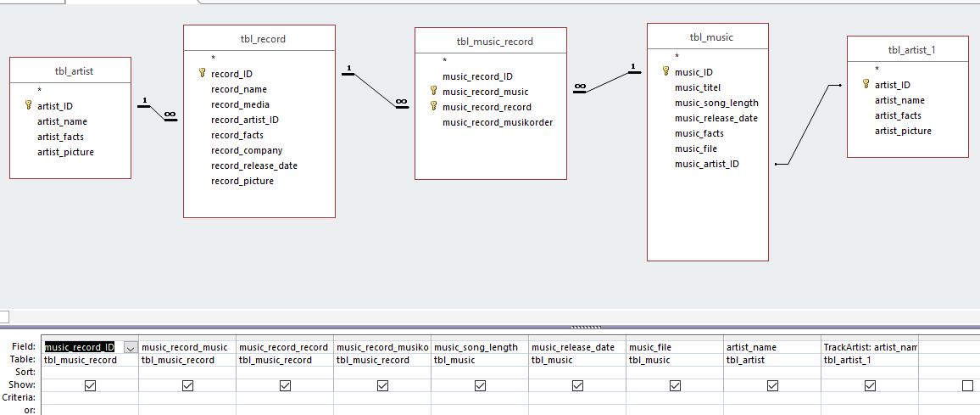Select record_name field in tbl_record
The height and width of the screenshot is (415, 980).
(x=239, y=89)
